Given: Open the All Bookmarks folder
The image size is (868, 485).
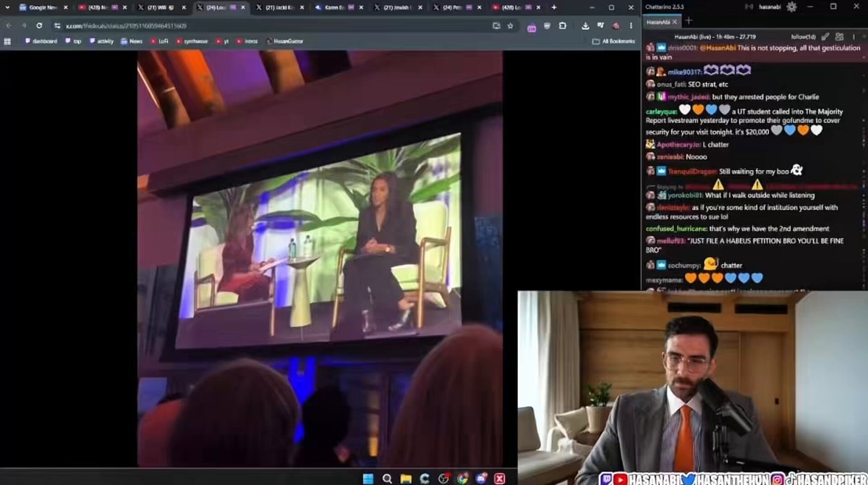Looking at the screenshot, I should (613, 41).
